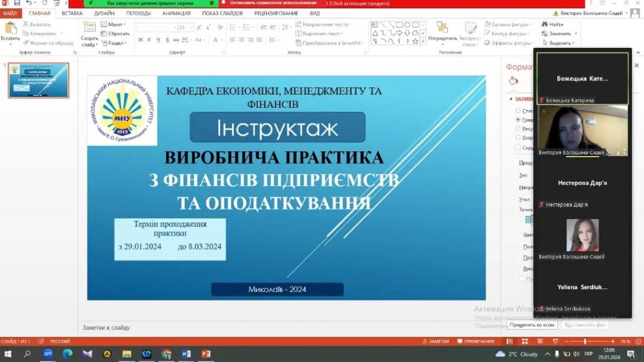Click the Save icon in quick access toolbar
The width and height of the screenshot is (644, 362).
[x=16, y=3]
